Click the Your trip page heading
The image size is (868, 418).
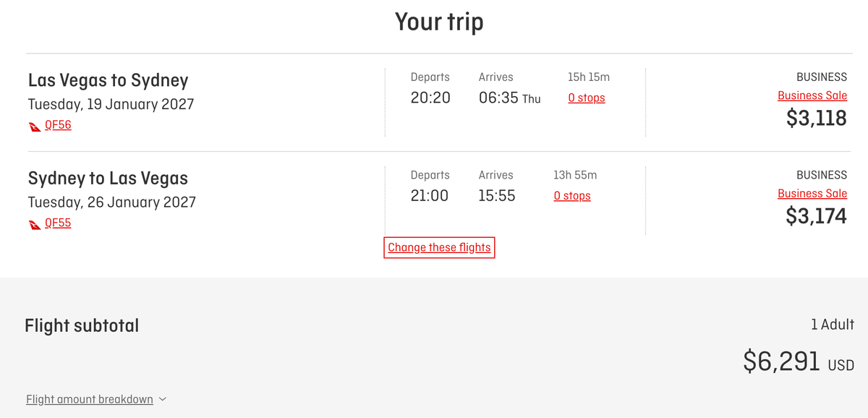(x=439, y=22)
